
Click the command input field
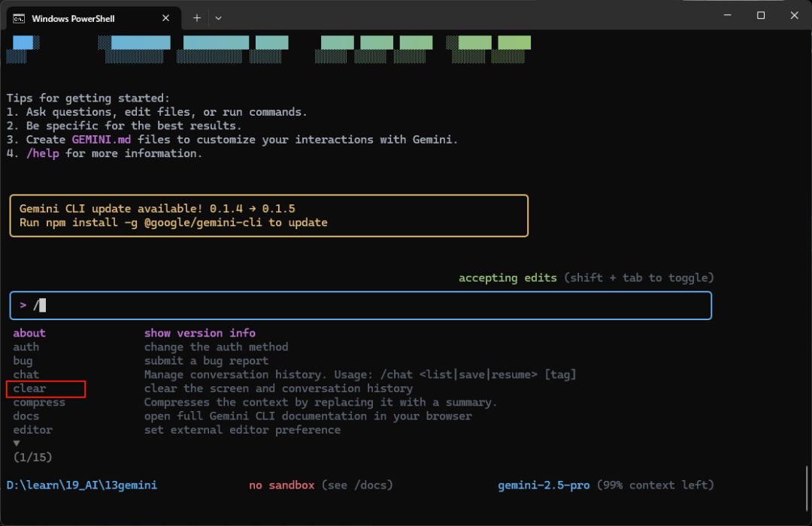[x=360, y=305]
